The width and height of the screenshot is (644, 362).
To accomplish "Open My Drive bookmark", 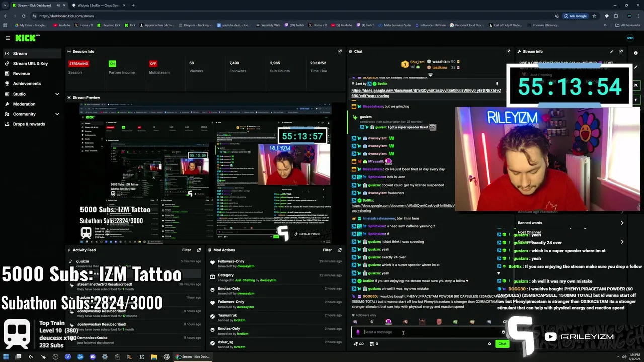I will [x=31, y=25].
